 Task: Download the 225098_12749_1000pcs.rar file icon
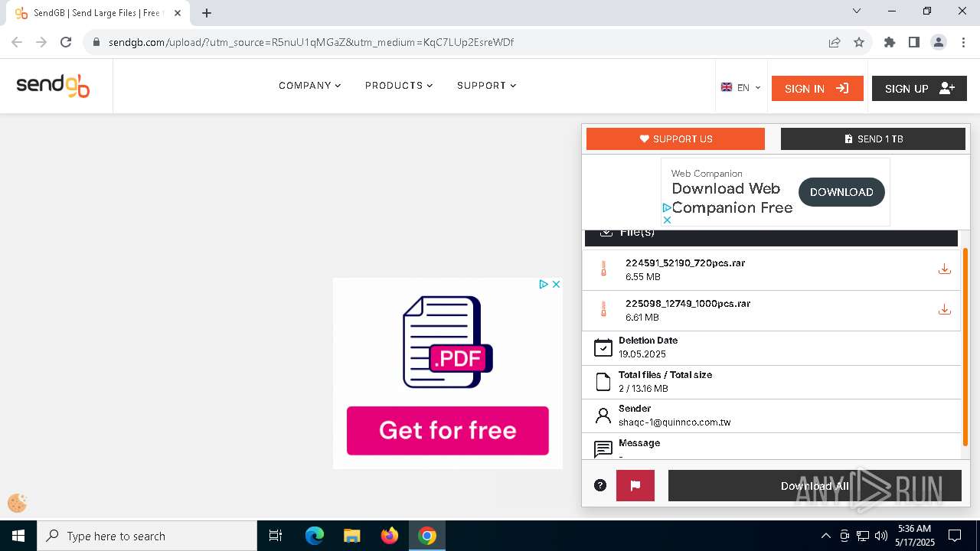tap(944, 309)
